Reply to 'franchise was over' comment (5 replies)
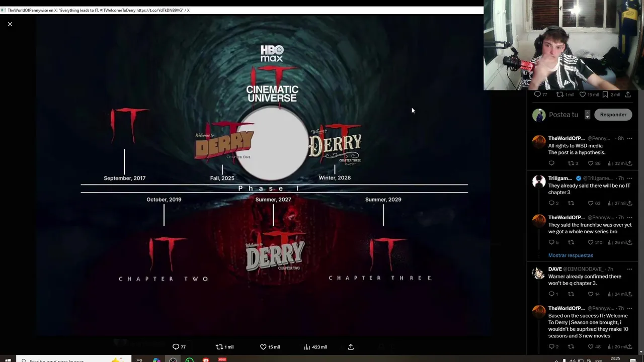 (553, 242)
